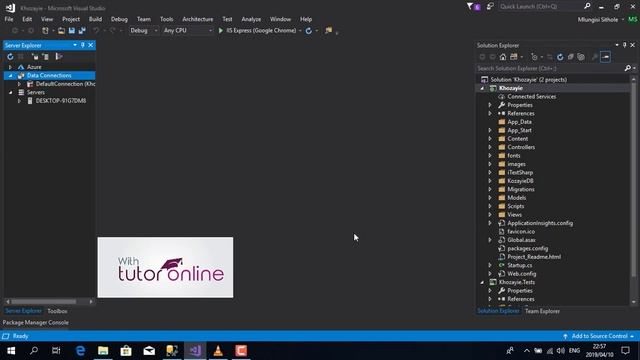Click the New Project toolbar icon
640x360 pixels.
(45, 31)
